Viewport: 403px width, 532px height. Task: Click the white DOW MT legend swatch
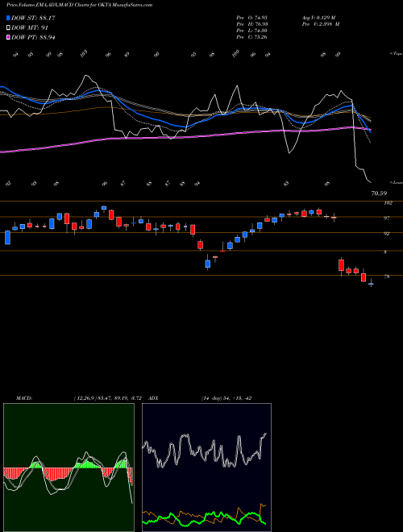(8, 27)
